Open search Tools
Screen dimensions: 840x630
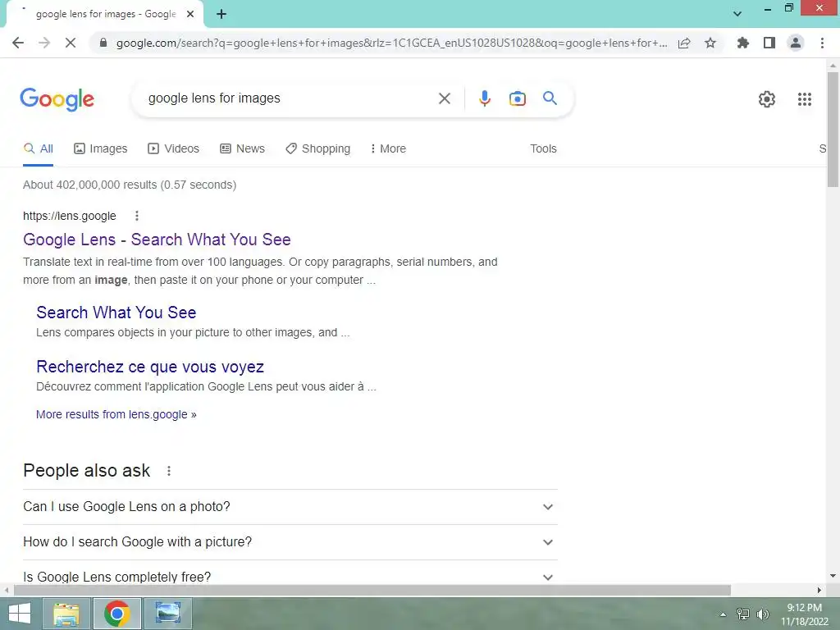coord(543,149)
